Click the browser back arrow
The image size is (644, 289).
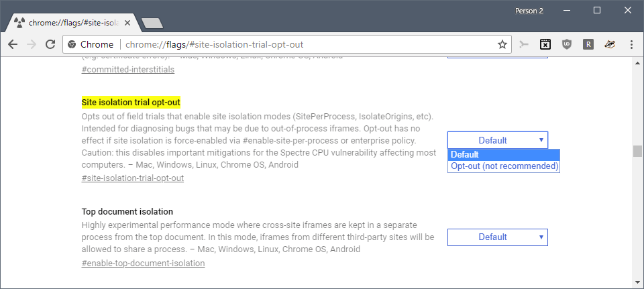point(13,44)
